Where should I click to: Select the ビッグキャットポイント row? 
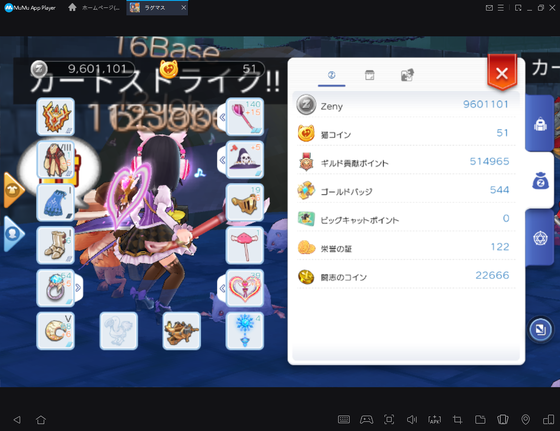[406, 219]
